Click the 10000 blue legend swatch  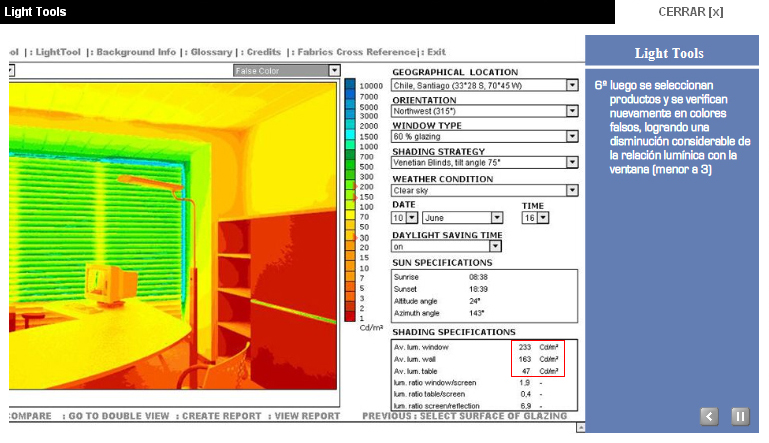[x=350, y=84]
